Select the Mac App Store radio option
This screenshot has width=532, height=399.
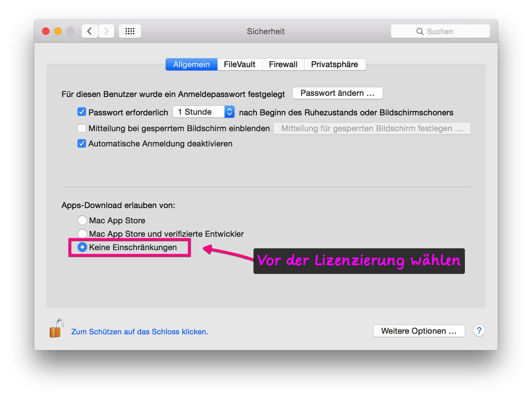82,220
